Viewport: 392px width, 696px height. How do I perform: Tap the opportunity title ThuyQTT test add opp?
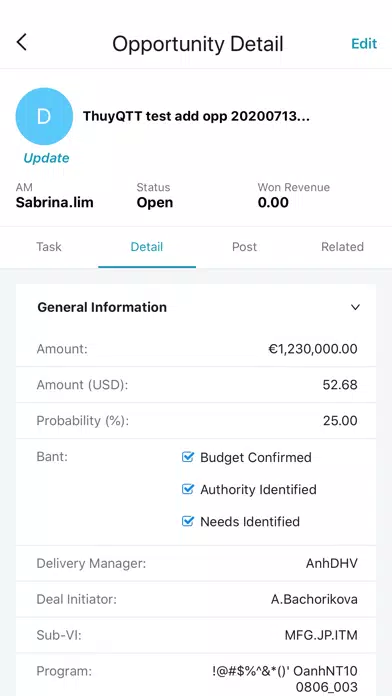pyautogui.click(x=196, y=117)
